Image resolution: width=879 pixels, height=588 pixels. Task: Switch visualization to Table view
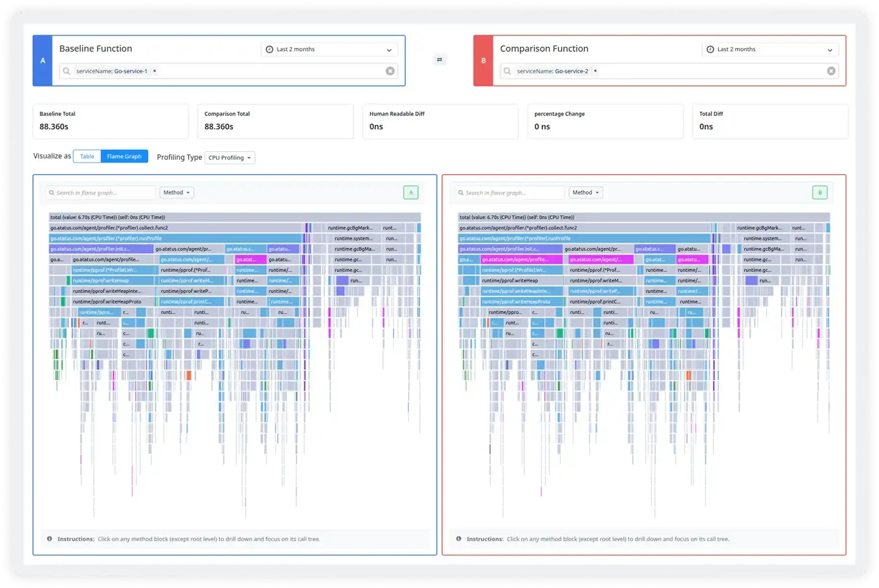(87, 156)
